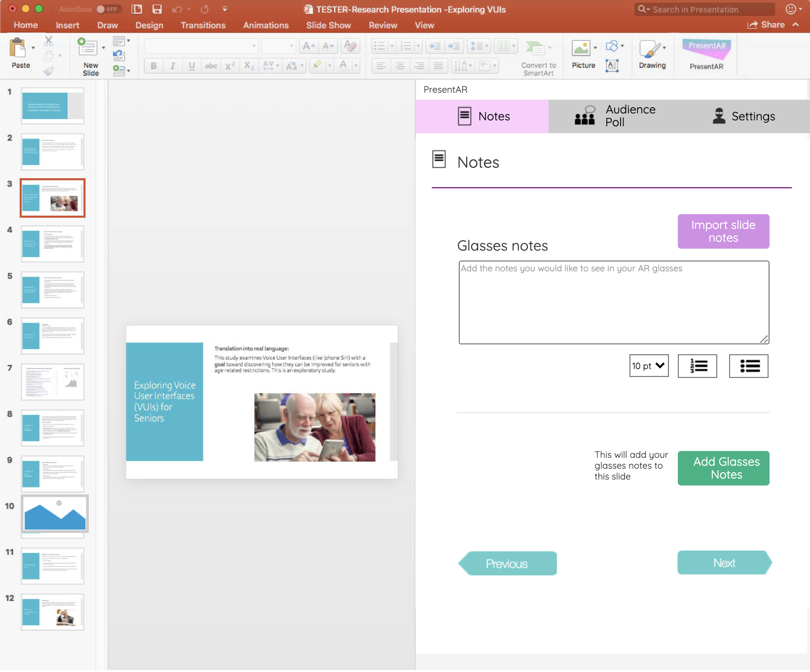Apply Underline formatting
Screen dimensions: 810x672
(192, 66)
